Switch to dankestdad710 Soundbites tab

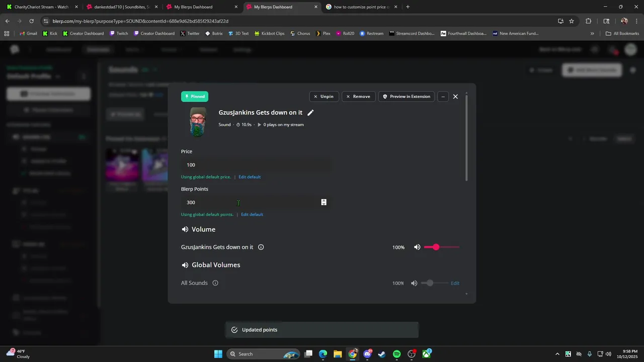tap(121, 7)
